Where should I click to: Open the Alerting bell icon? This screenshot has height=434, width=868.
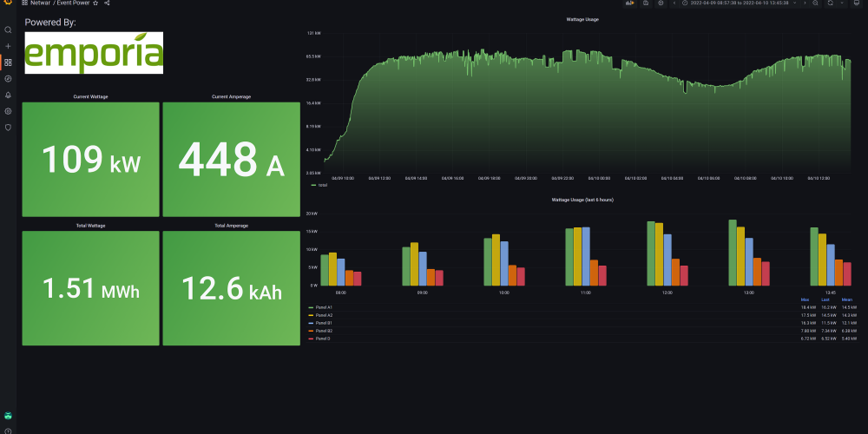(8, 95)
